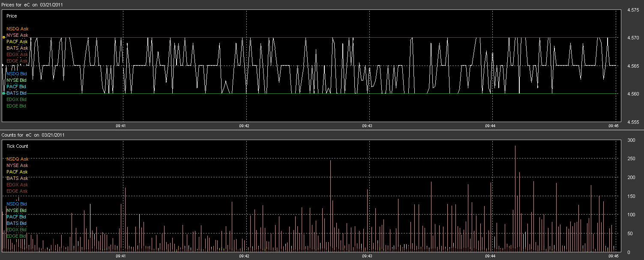644x260 pixels.
Task: Click the 09:44 time label in Prices chart
Action: 490,126
